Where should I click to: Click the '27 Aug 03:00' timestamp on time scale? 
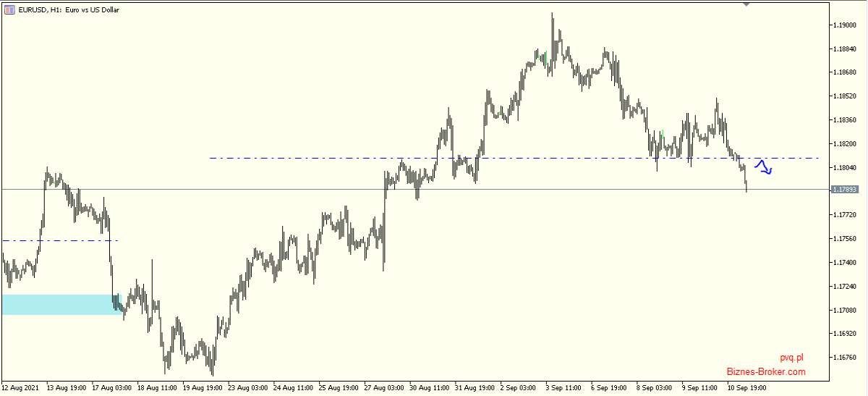point(384,388)
